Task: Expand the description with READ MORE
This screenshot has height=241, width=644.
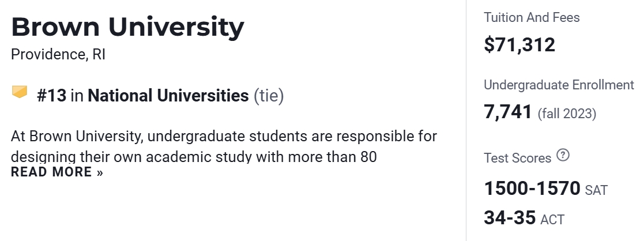Action: pos(51,172)
